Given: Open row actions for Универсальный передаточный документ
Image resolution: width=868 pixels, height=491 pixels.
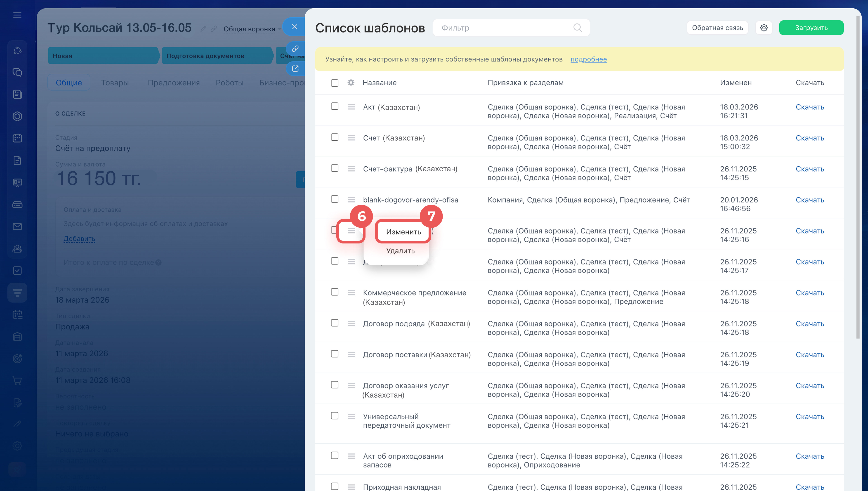Looking at the screenshot, I should [x=351, y=416].
